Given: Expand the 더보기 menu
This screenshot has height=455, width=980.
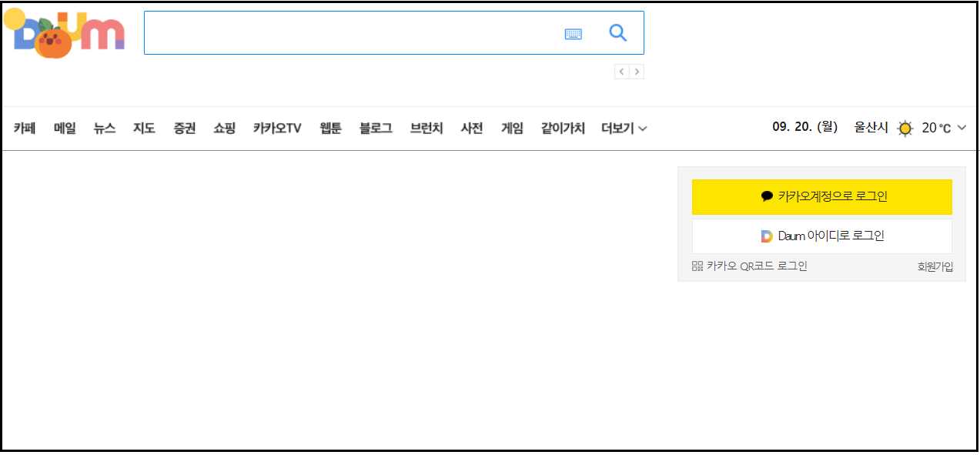Looking at the screenshot, I should point(624,129).
